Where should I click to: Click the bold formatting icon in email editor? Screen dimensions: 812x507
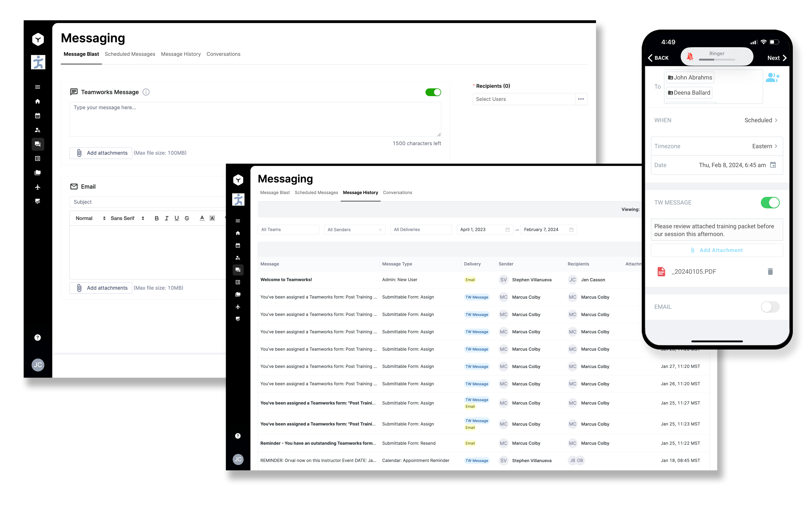click(x=156, y=218)
